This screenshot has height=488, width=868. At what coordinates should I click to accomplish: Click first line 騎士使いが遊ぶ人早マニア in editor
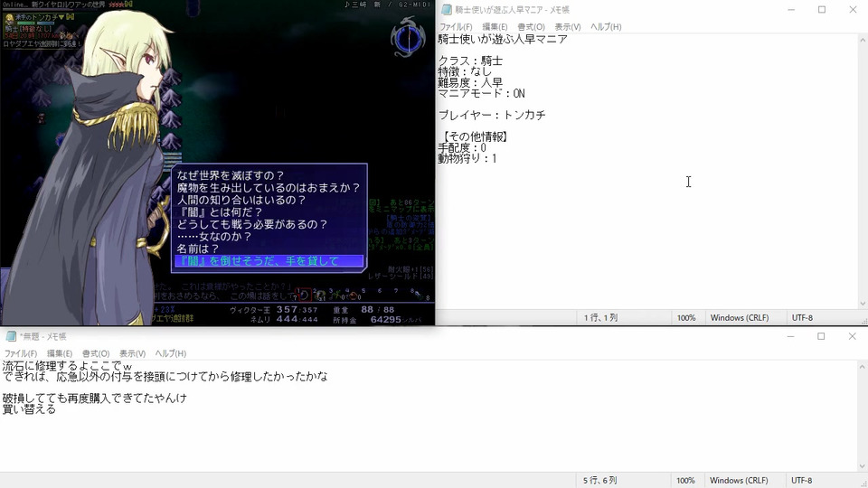(x=503, y=39)
